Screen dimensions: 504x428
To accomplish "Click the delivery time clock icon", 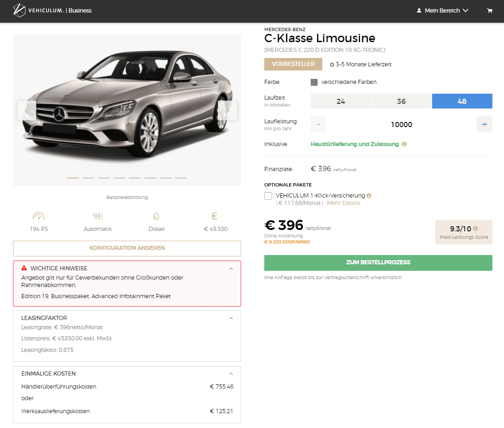I will 332,64.
